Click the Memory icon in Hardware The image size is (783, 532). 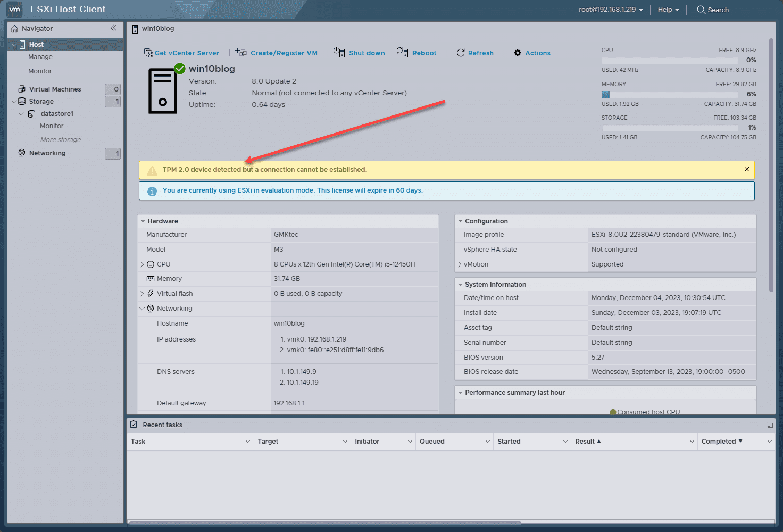(151, 279)
